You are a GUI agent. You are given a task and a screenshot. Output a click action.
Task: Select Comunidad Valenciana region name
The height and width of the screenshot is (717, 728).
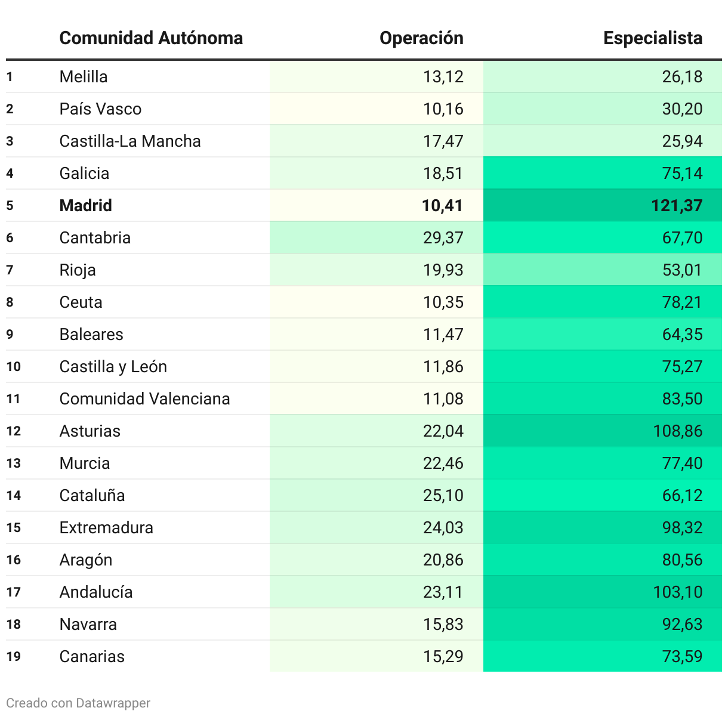tap(144, 399)
